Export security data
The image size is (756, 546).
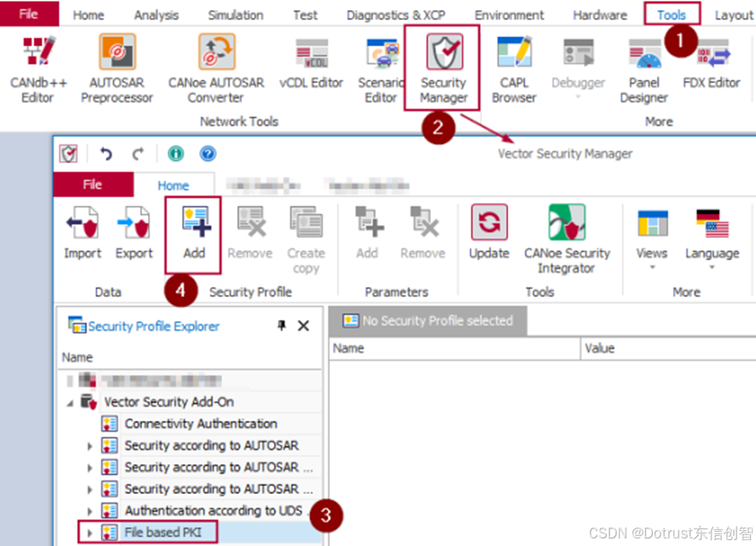[x=134, y=234]
